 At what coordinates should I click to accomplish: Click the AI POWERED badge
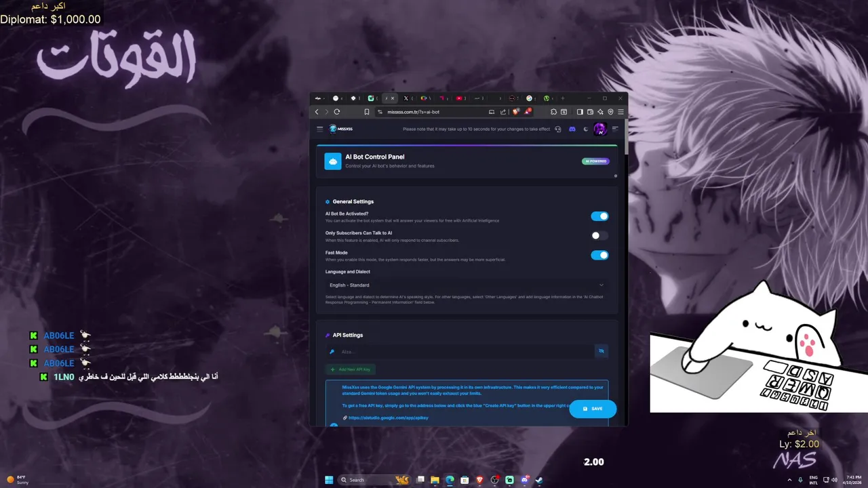tap(595, 161)
